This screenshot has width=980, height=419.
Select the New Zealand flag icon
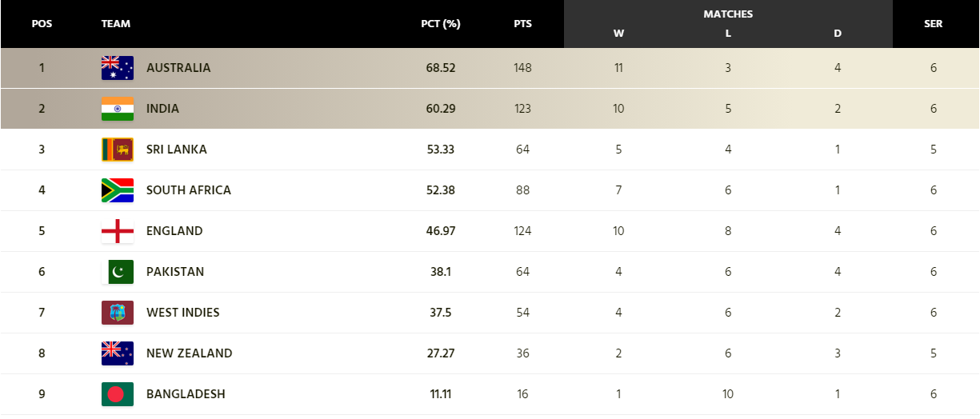pos(118,353)
